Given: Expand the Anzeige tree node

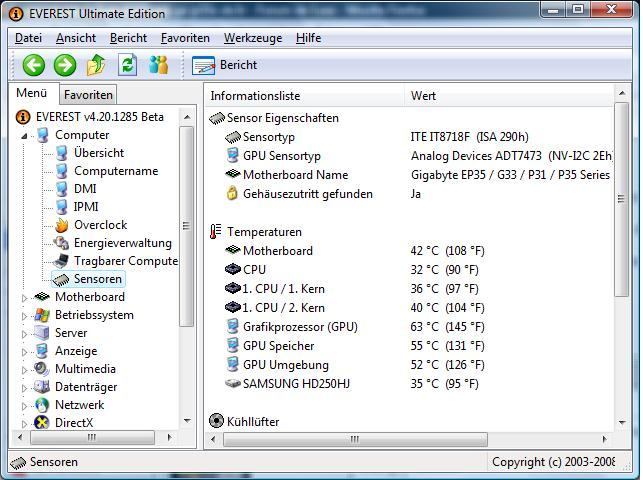Looking at the screenshot, I should click(24, 352).
